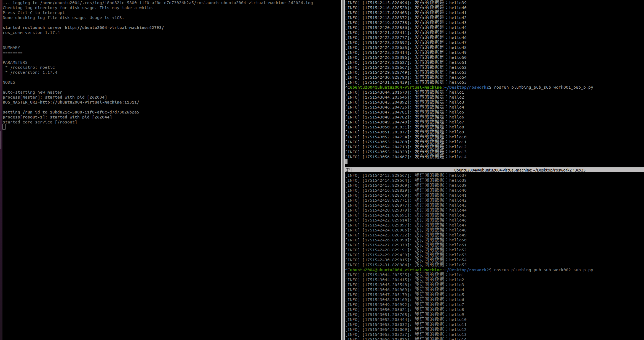
Task: Click the process[rosout-1] pid 262044 line
Action: [x=57, y=117]
